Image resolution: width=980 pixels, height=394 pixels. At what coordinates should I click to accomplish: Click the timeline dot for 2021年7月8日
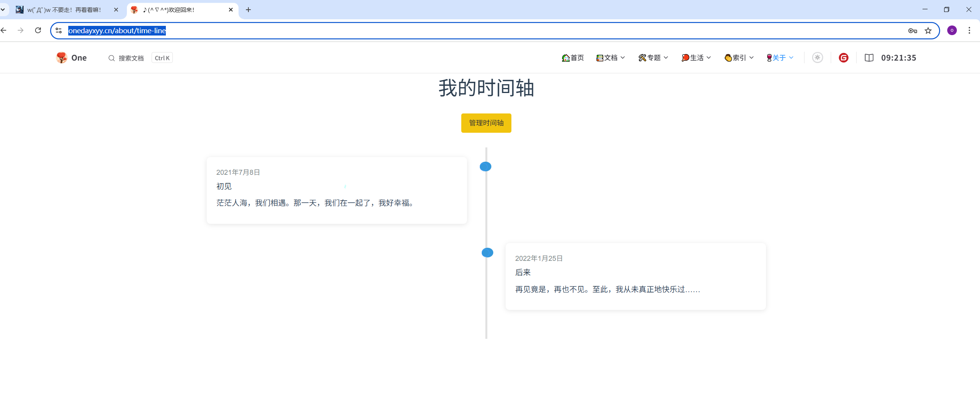coord(485,167)
